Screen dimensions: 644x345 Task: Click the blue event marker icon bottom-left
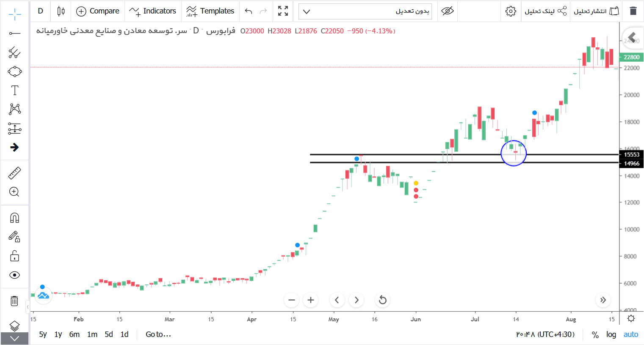[43, 296]
